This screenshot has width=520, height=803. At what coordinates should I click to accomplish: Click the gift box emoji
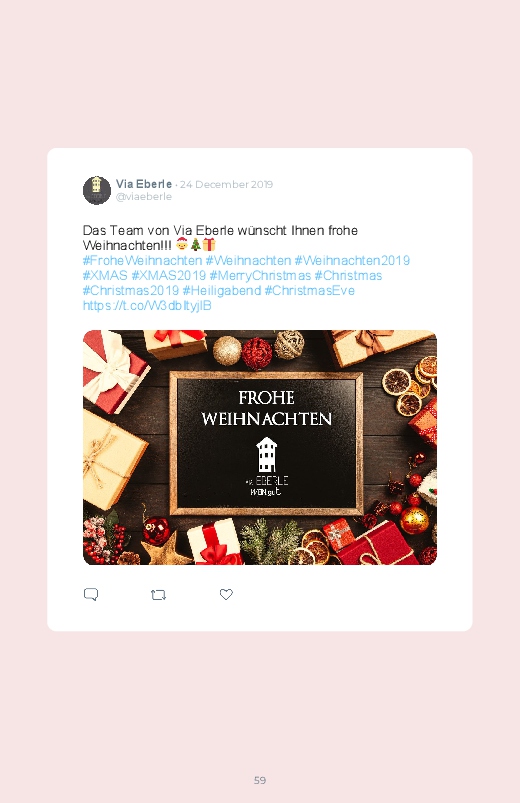pos(209,244)
